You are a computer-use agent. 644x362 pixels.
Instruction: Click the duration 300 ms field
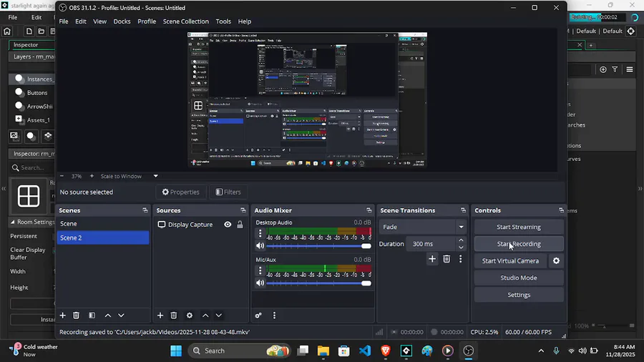point(431,244)
